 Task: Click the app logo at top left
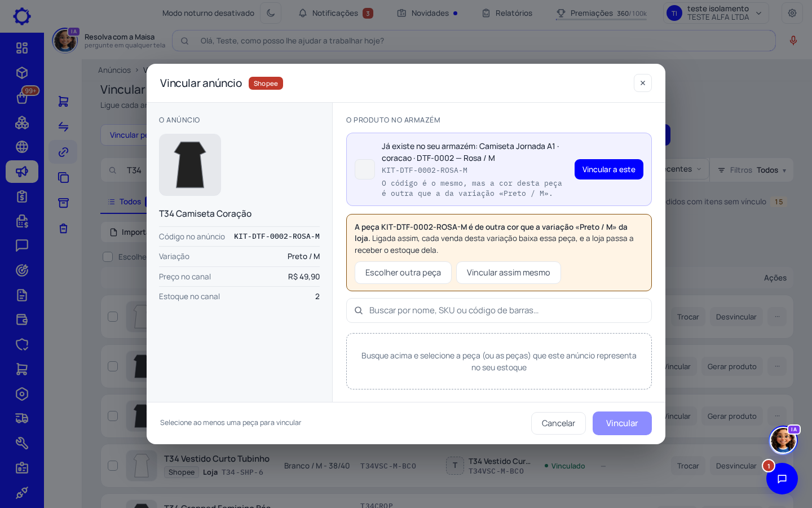[22, 16]
